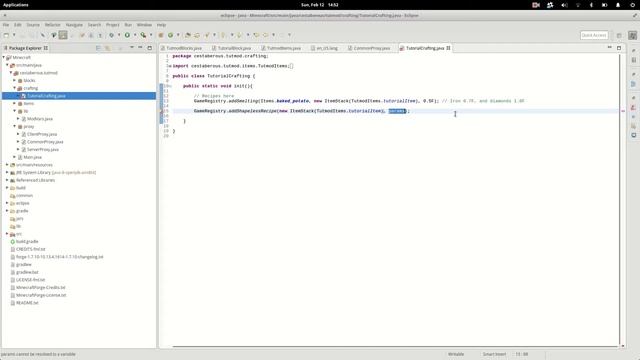Expand the Referenced Libraries node
The height and width of the screenshot is (360, 640).
pyautogui.click(x=7, y=180)
